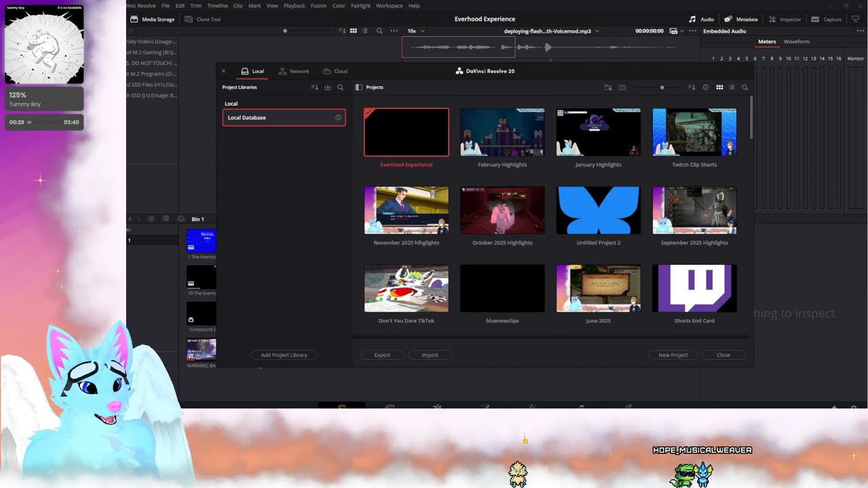This screenshot has height=488, width=868.
Task: Click the Export button
Action: coord(382,355)
